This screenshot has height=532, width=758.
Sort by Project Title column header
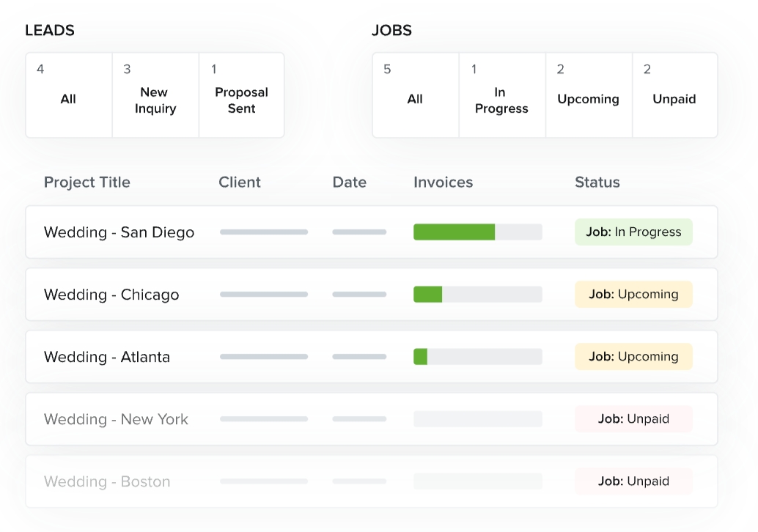[87, 182]
